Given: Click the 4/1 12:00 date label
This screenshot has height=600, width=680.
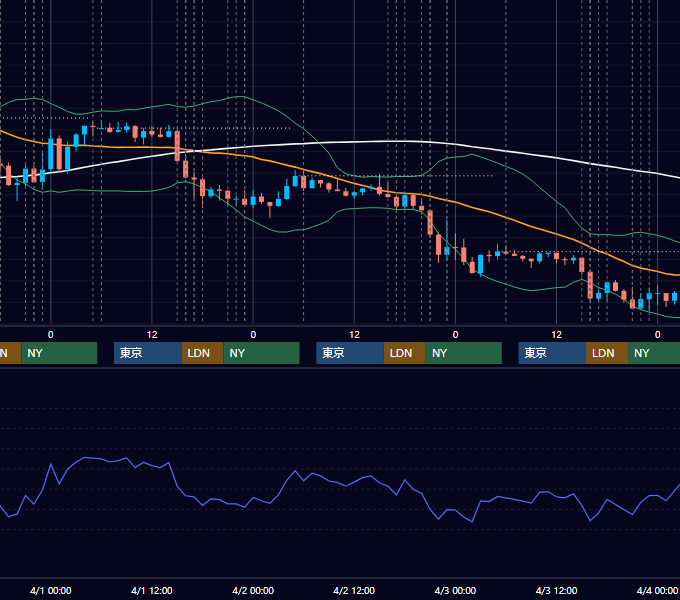Looking at the screenshot, I should coord(152,590).
